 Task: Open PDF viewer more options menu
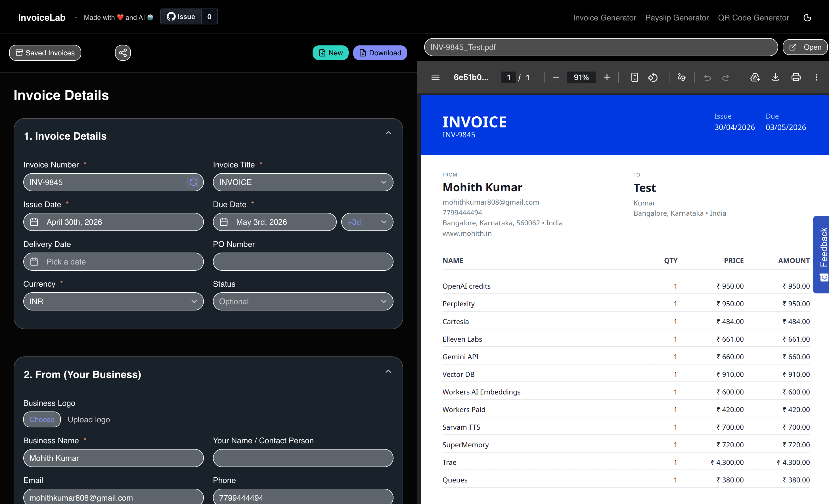click(x=816, y=77)
